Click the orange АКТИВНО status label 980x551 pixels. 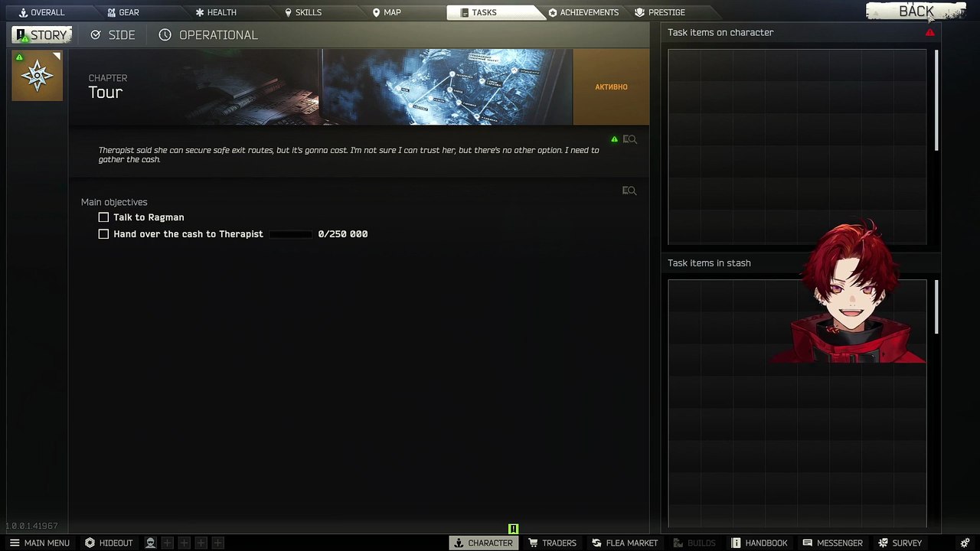[x=611, y=86]
